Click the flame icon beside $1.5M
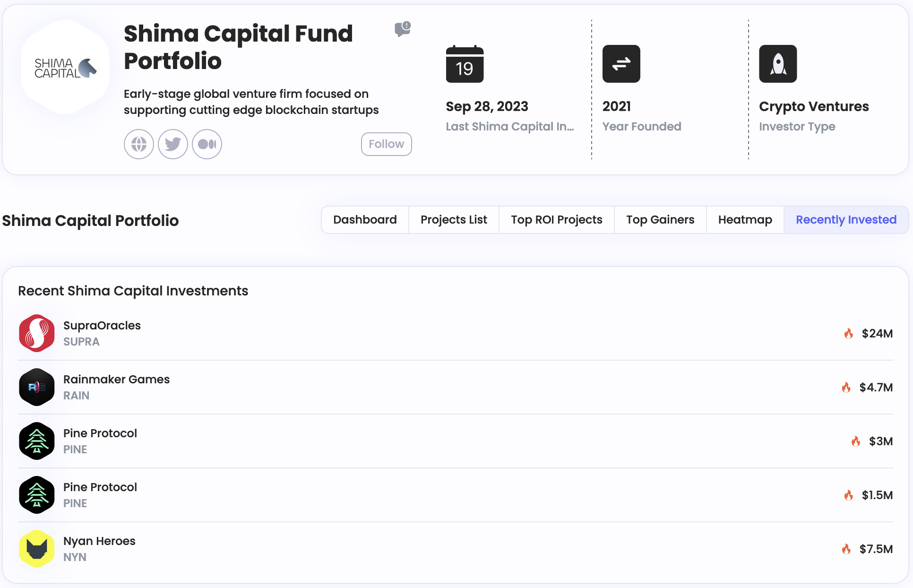 coord(849,495)
